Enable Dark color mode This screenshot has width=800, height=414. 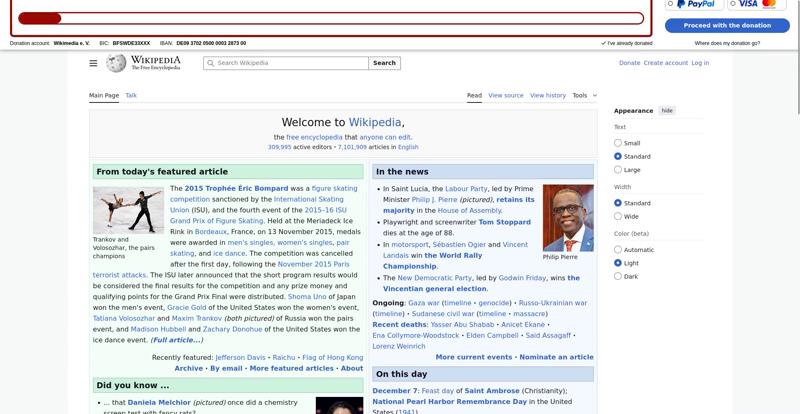(618, 276)
